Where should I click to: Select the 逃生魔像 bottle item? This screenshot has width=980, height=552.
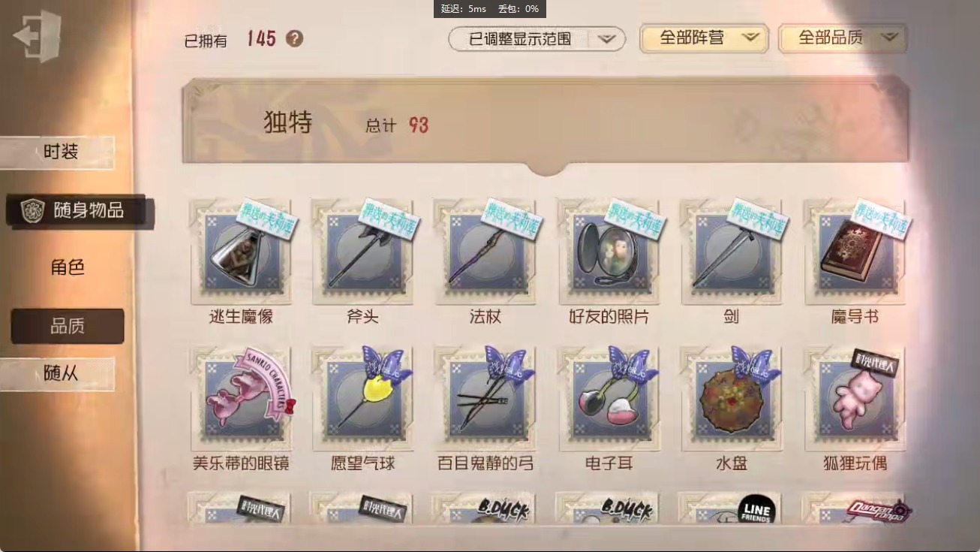241,252
